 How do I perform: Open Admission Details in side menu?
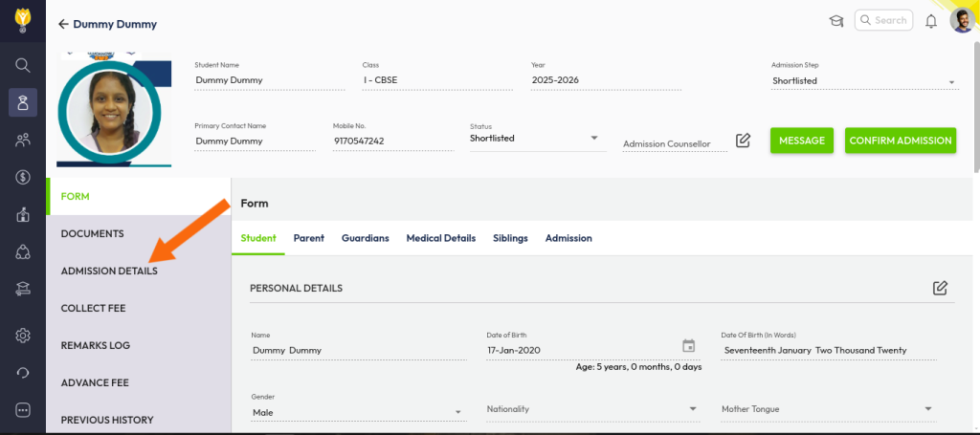pyautogui.click(x=109, y=271)
